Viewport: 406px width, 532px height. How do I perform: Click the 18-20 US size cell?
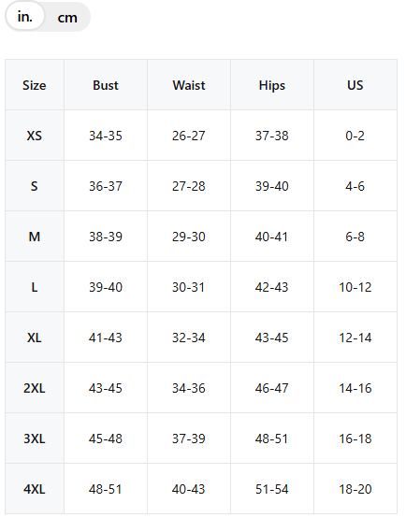click(x=355, y=489)
